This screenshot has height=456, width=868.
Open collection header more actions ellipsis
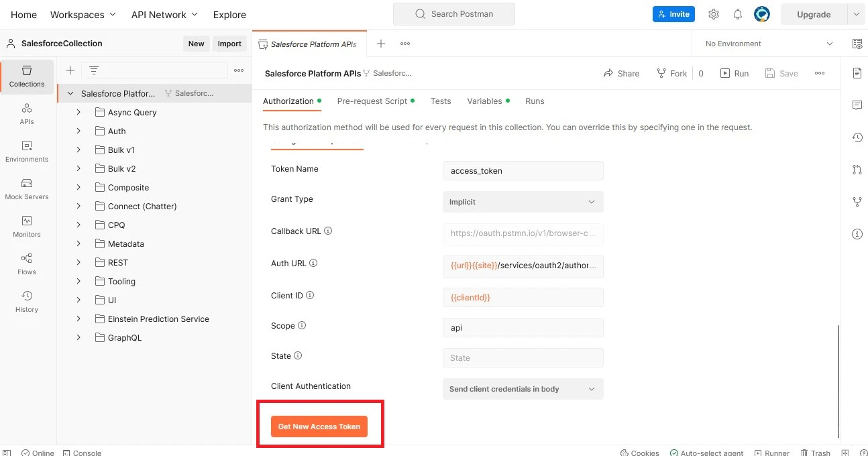coord(820,73)
